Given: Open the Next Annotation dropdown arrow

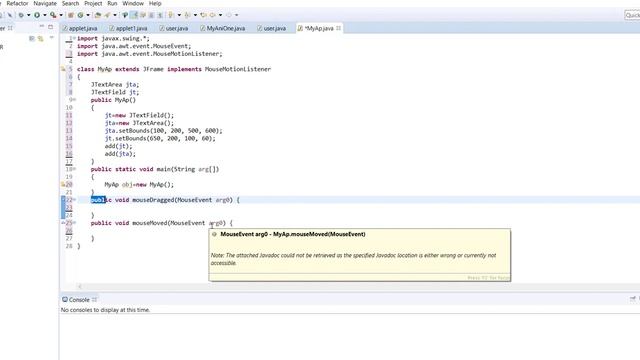Looking at the screenshot, I should [x=179, y=15].
